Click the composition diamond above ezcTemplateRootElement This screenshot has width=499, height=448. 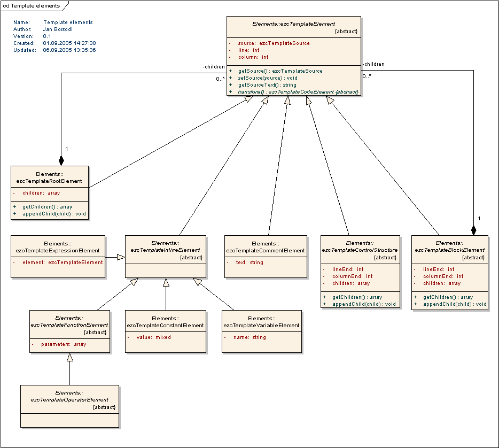[61, 160]
